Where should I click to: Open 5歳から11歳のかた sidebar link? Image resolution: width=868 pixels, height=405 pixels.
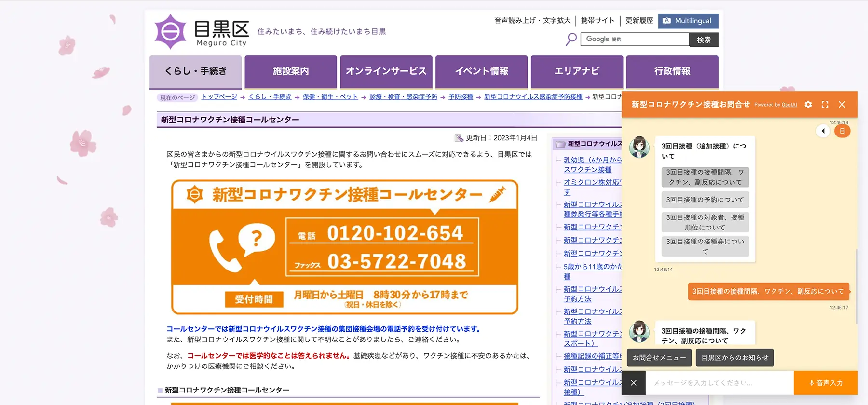pyautogui.click(x=593, y=271)
